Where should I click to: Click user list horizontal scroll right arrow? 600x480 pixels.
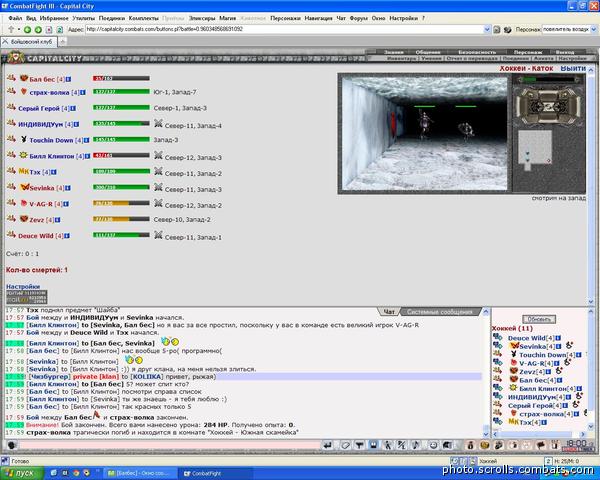tap(583, 434)
